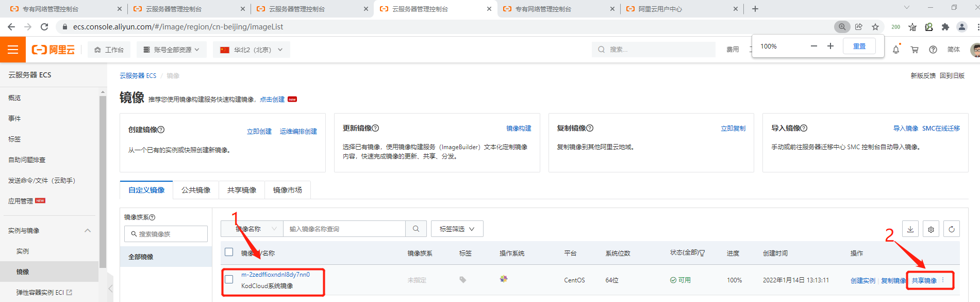Viewport: 980px width, 302px height.
Task: Bookmark this page with the star icon
Action: point(875,27)
